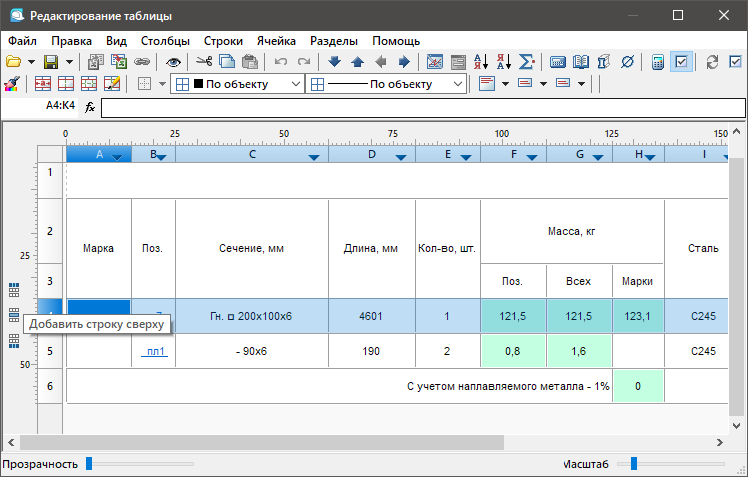
Task: Click the save floppy disk icon
Action: [x=51, y=62]
